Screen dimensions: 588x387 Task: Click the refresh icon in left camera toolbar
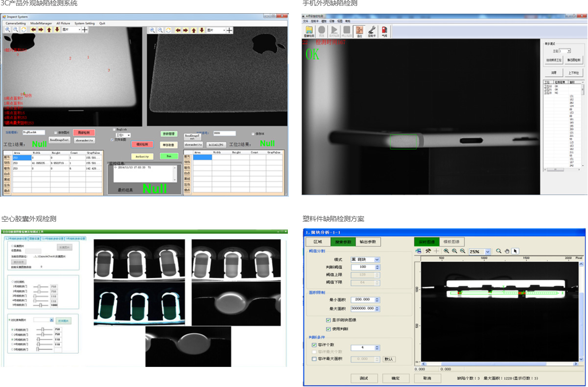tap(24, 30)
